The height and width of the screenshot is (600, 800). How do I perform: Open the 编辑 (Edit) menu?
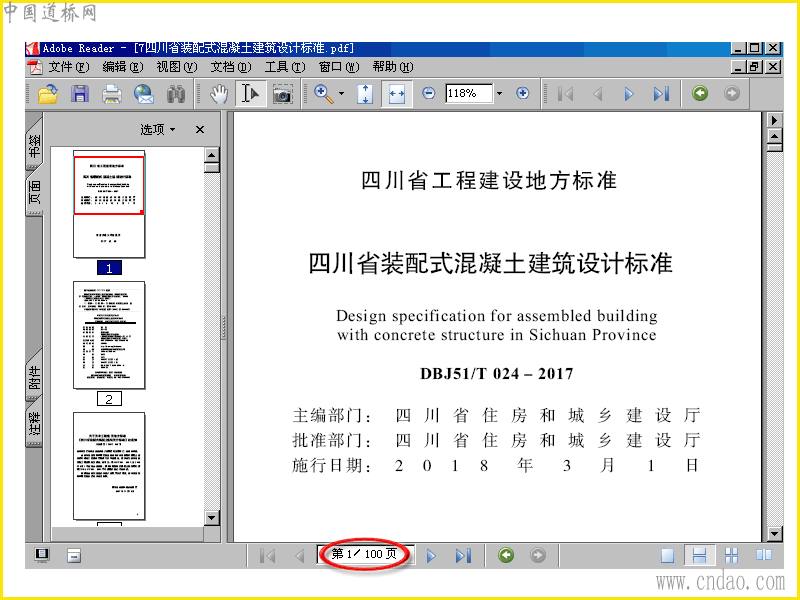tap(122, 67)
